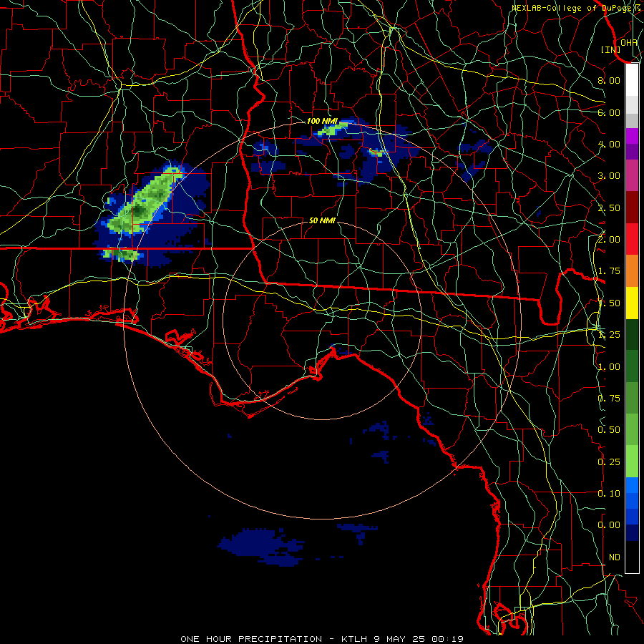644x644 pixels.
Task: Select the 0.75 legend value
Action: pyautogui.click(x=609, y=399)
